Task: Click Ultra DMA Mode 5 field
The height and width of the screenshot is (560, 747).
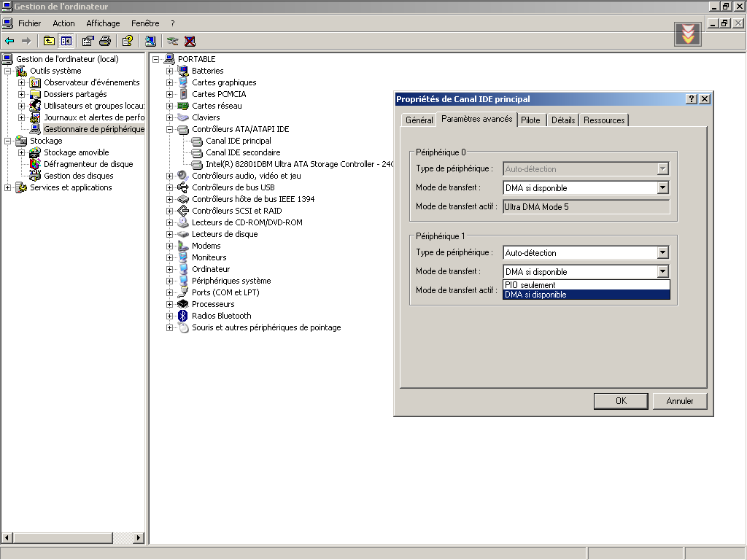Action: tap(586, 206)
